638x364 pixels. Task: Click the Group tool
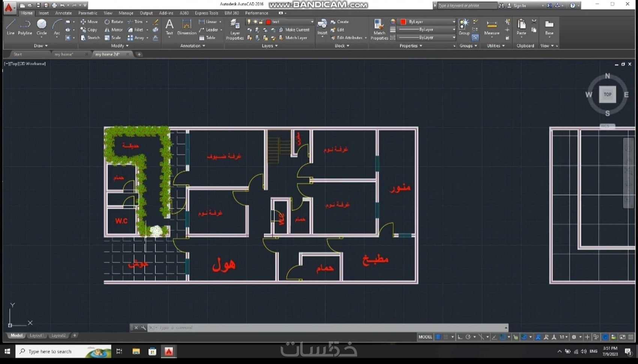[464, 27]
